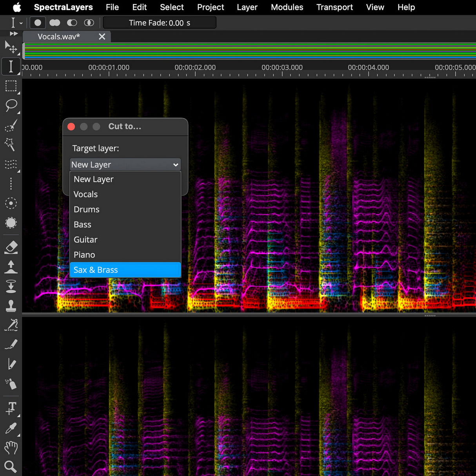Toggle the circular brush shape mode
Viewport: 476px width, 476px height.
click(38, 22)
